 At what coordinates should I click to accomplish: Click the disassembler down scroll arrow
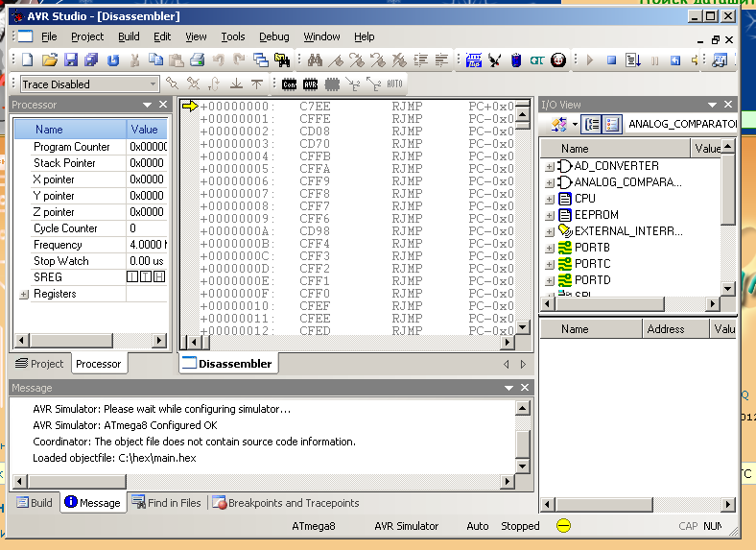click(x=523, y=327)
